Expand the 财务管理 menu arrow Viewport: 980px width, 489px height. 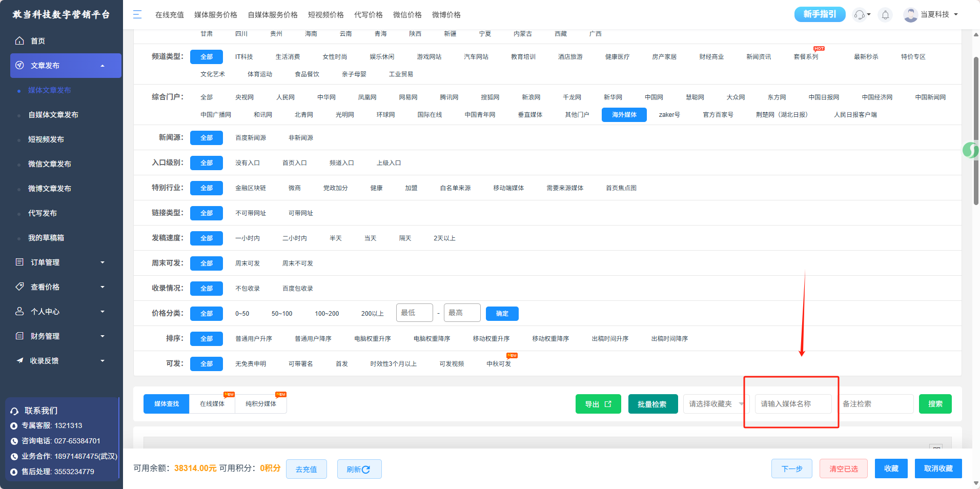pos(103,336)
